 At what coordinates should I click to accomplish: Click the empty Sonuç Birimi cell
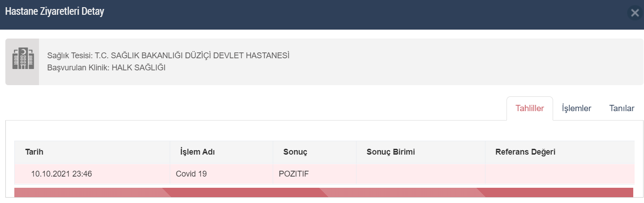(x=421, y=174)
